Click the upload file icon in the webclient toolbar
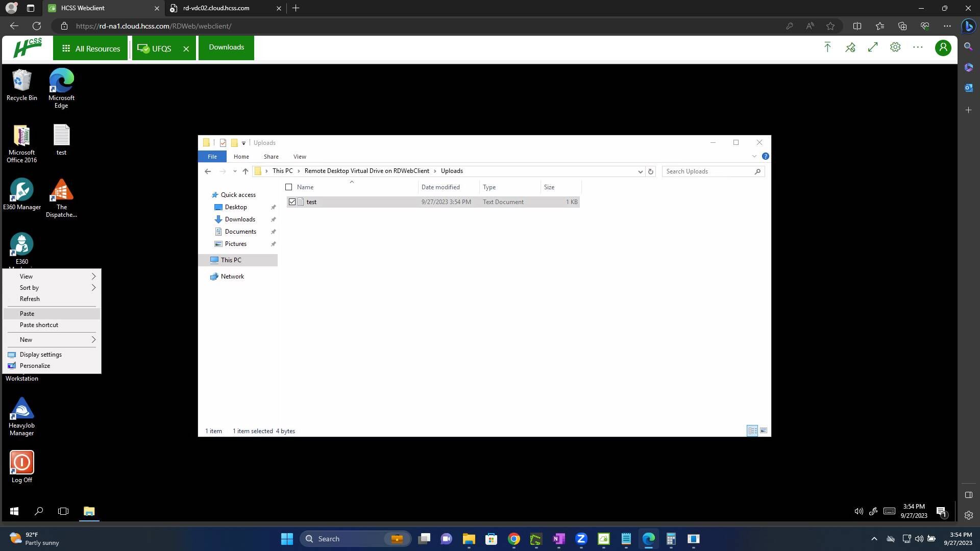 click(827, 47)
